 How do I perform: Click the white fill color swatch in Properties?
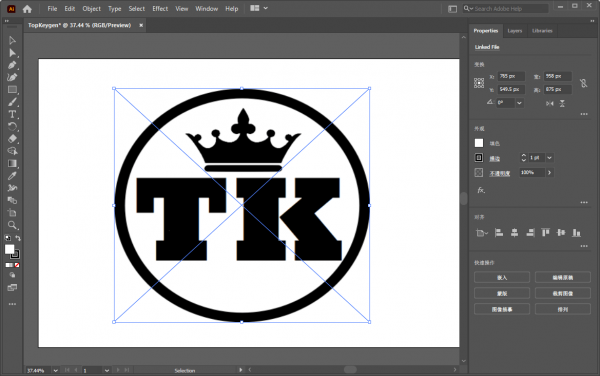tap(479, 143)
